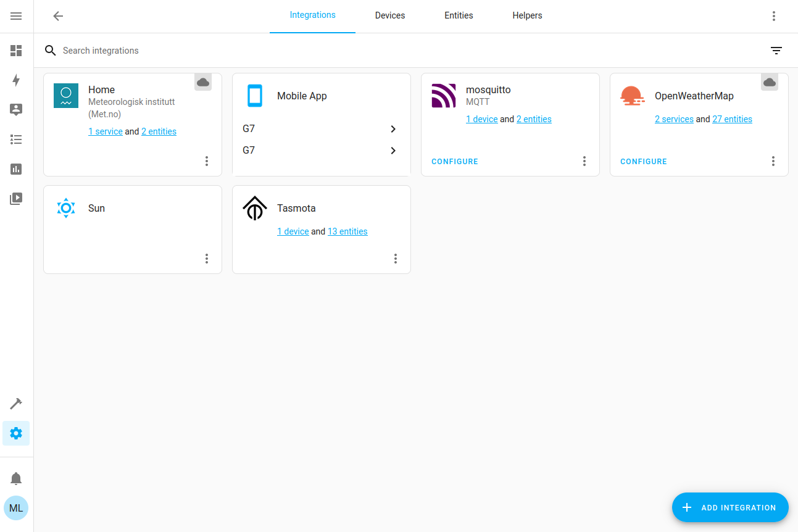Open Developer Tools hammer icon

click(x=16, y=404)
